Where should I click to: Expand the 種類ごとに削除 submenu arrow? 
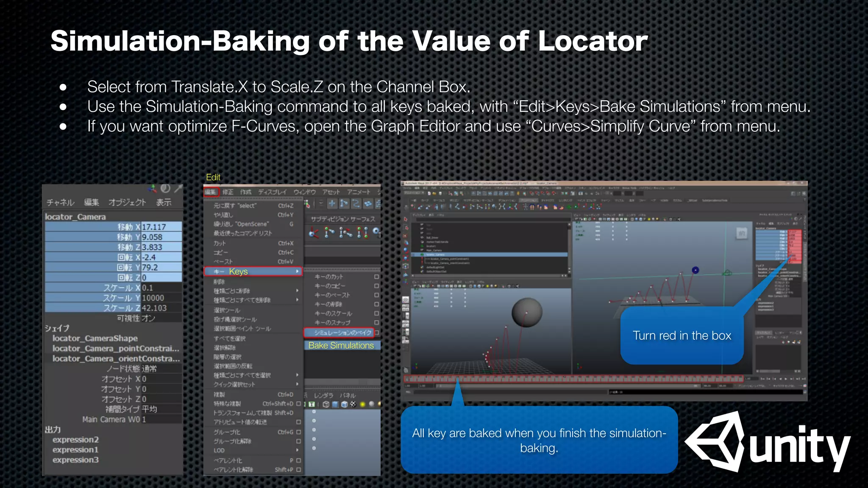(x=298, y=291)
